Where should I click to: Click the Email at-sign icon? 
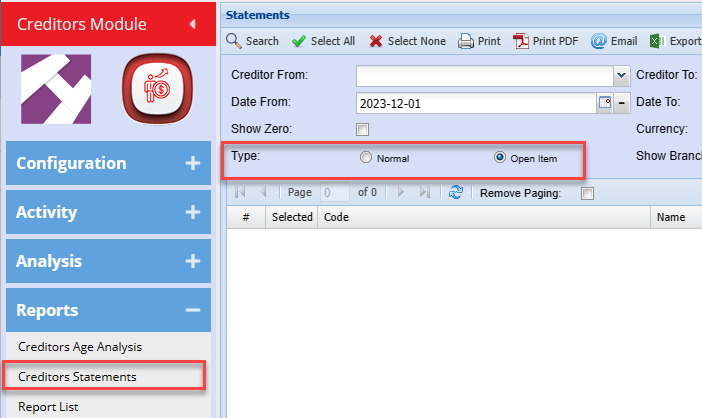pyautogui.click(x=599, y=41)
